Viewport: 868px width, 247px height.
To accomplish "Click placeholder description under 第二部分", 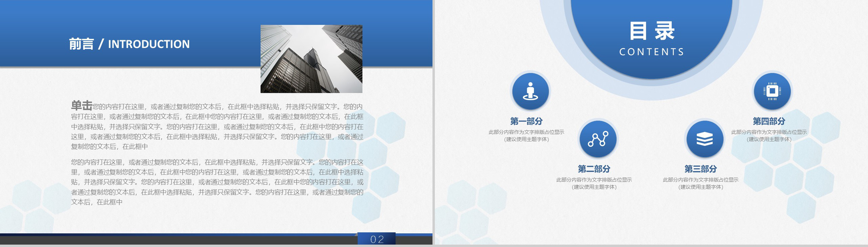I will point(594,183).
